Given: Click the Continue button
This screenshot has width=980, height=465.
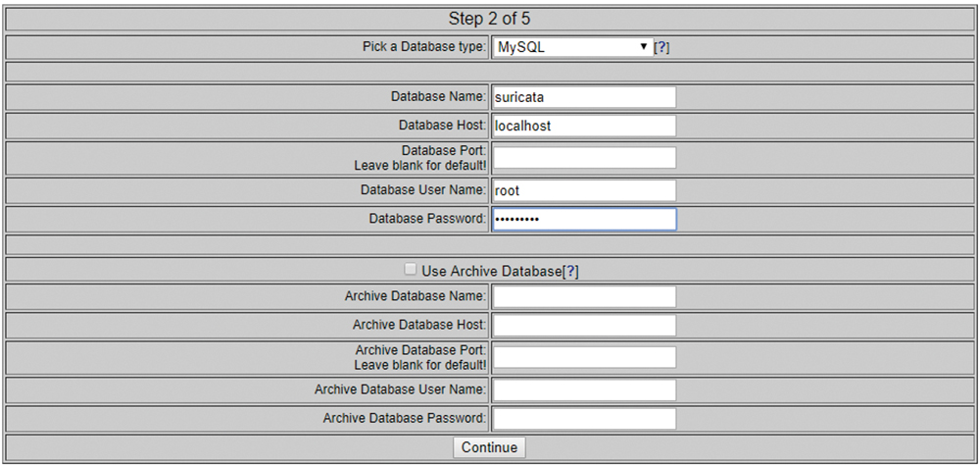Looking at the screenshot, I should (x=489, y=447).
